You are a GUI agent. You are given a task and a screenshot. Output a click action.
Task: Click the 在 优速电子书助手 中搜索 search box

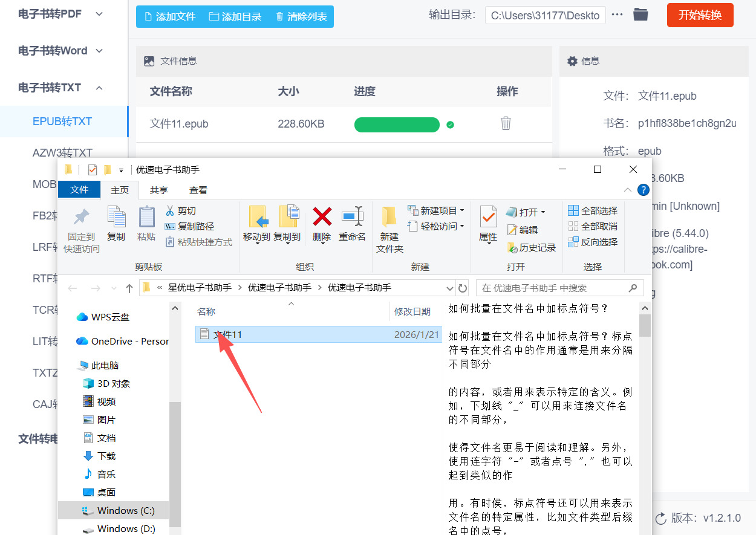(559, 288)
